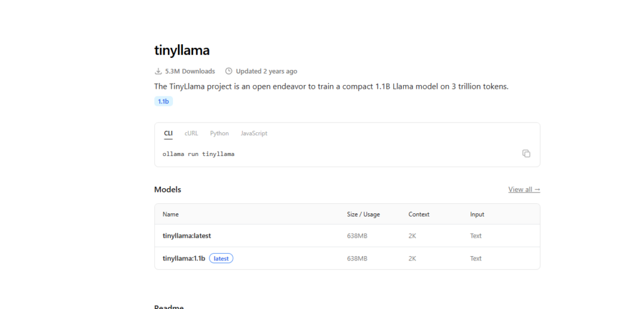Viewport: 644px width, 309px height.
Task: Click the ollama run tinyllama command text
Action: 198,154
